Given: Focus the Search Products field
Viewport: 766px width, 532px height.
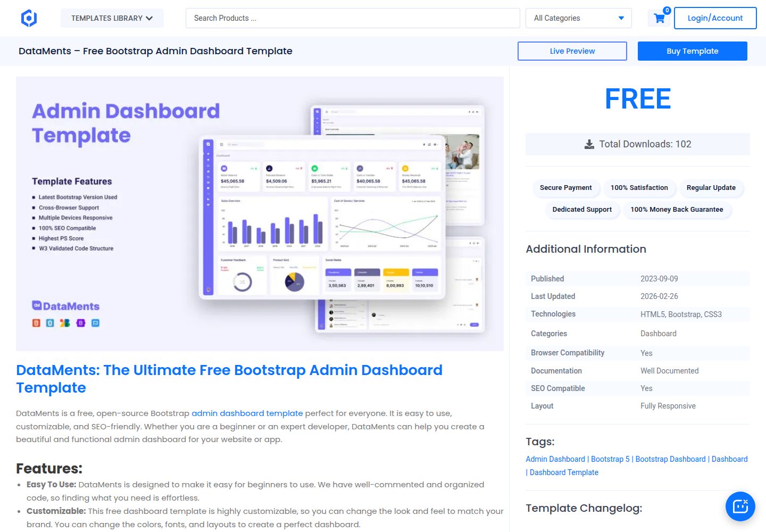Looking at the screenshot, I should tap(353, 18).
